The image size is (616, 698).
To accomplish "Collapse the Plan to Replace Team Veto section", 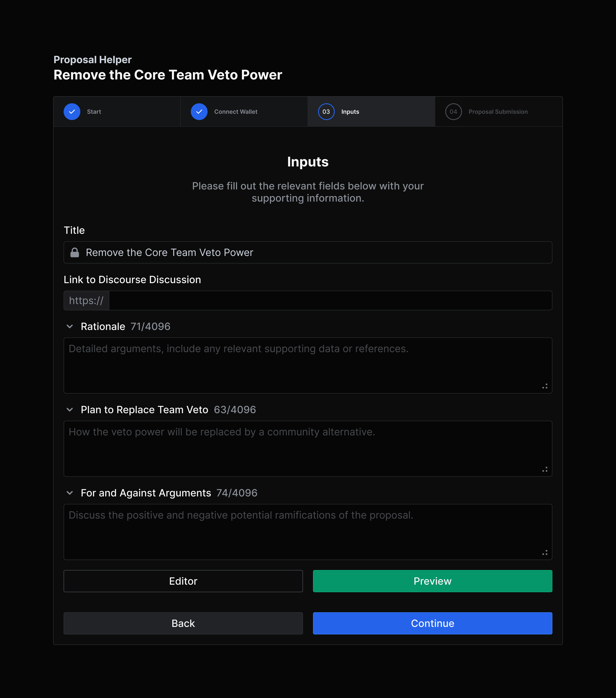I will tap(70, 410).
